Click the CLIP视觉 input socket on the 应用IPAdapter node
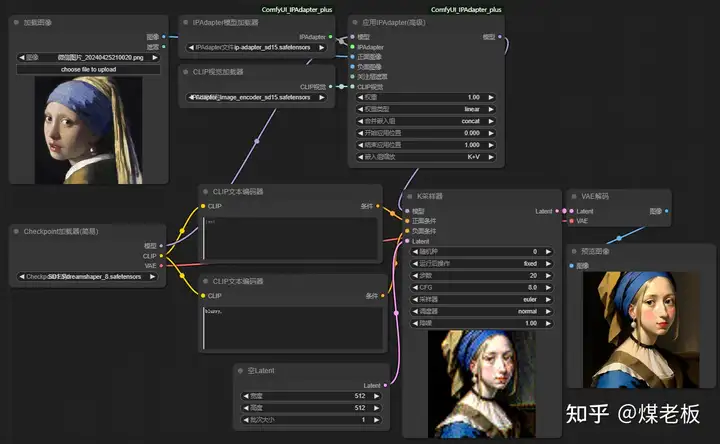Screen dimensions: 720x444 352,86
